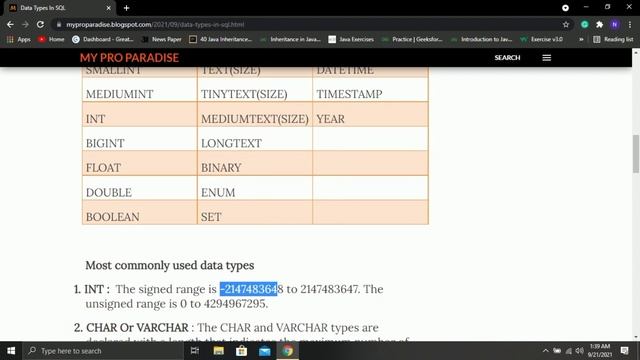
Task: Open the Java Exercises bookmark
Action: coord(351,39)
